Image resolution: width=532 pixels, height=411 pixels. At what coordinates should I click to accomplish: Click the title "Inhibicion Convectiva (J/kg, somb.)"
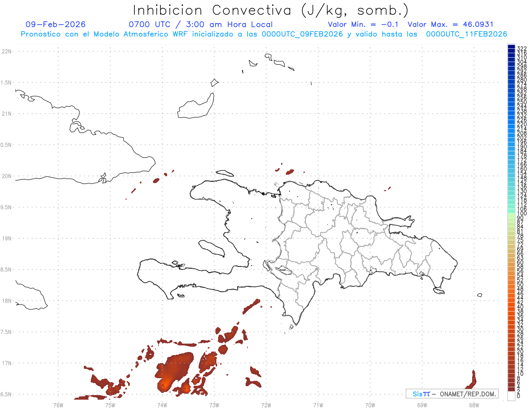pyautogui.click(x=270, y=10)
